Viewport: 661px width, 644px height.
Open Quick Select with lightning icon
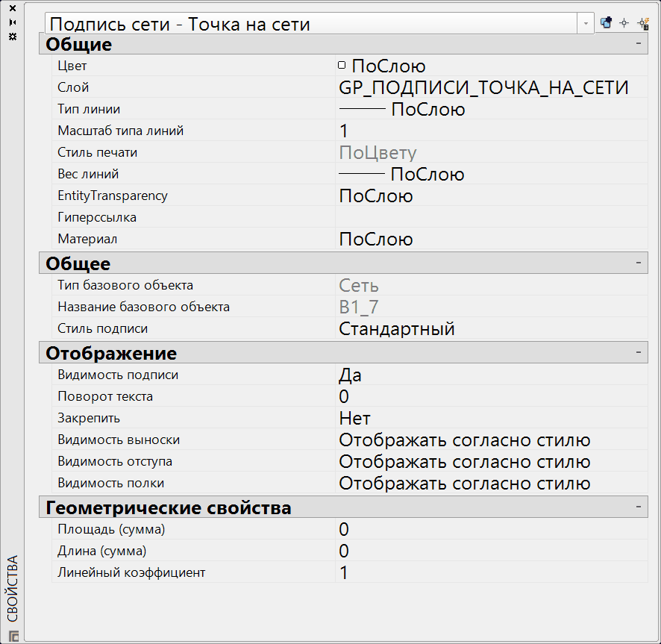643,23
